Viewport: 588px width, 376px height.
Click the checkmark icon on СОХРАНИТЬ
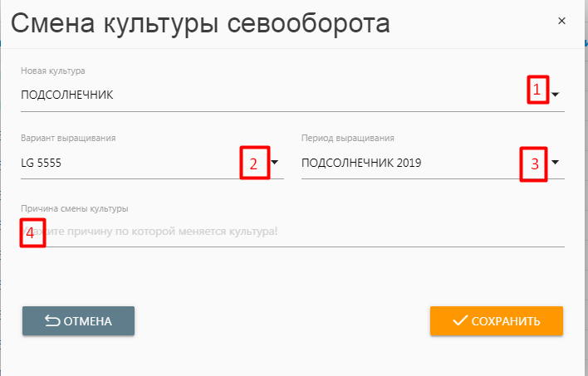[x=459, y=320]
